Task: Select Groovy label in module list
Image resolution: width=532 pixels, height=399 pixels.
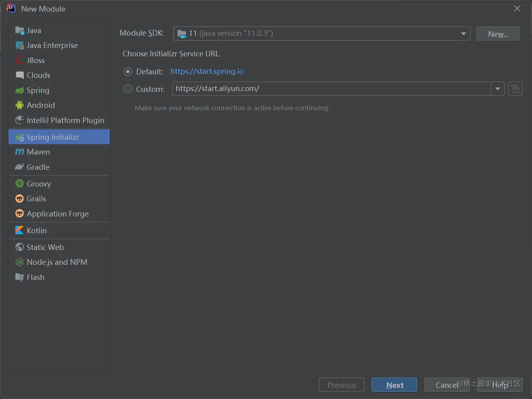Action: pyautogui.click(x=39, y=184)
